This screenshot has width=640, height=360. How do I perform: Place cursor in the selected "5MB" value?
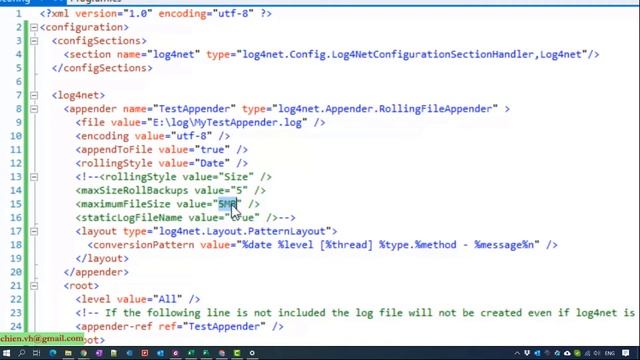click(227, 204)
